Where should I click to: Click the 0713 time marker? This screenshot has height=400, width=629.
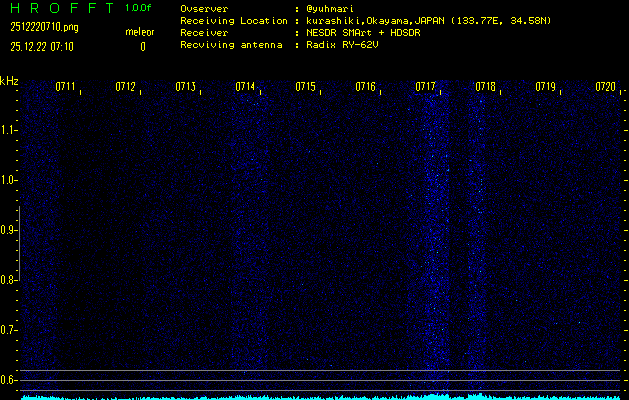185,87
